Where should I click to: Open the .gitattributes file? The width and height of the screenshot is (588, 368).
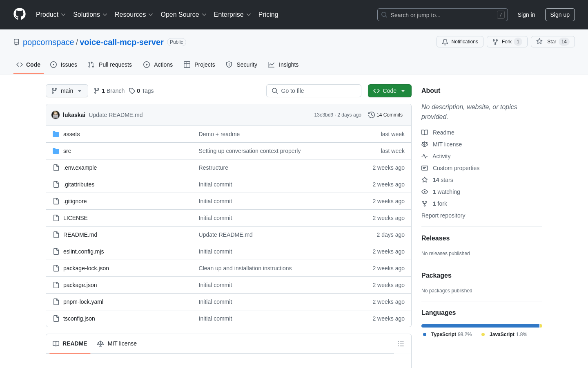click(x=79, y=184)
